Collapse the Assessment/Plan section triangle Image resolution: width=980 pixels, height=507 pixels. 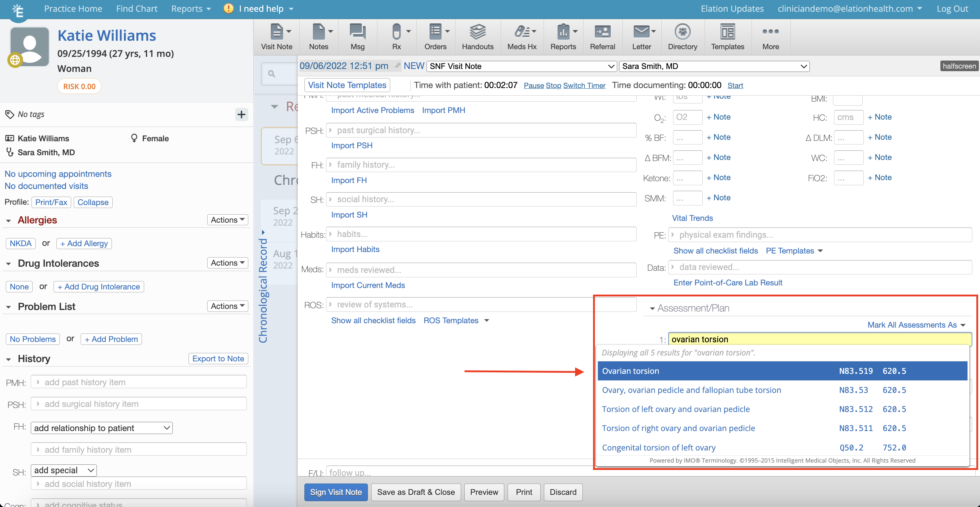pyautogui.click(x=652, y=309)
